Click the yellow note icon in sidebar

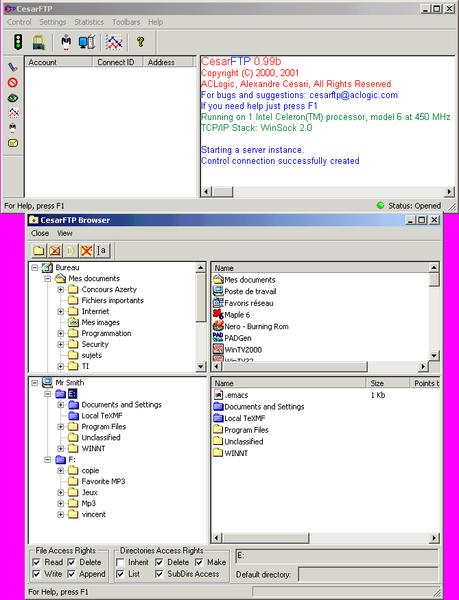pos(13,143)
